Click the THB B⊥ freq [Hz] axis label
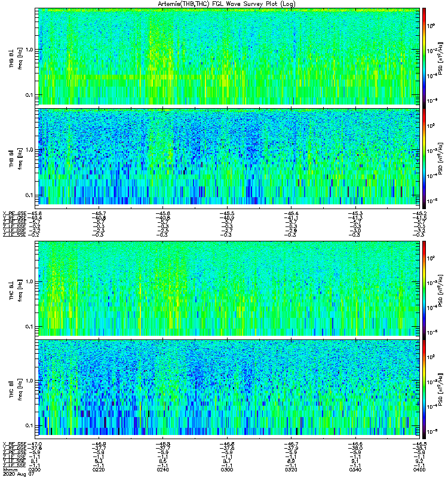This screenshot has width=448, height=478. [x=16, y=59]
